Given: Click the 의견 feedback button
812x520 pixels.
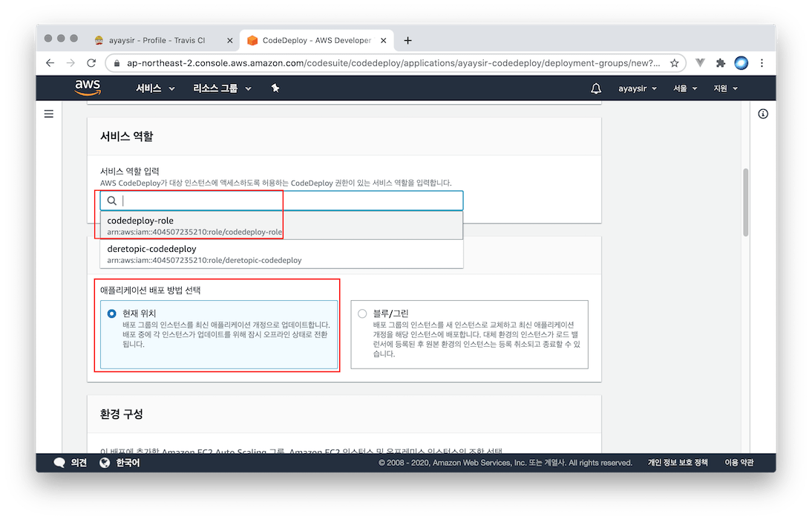Looking at the screenshot, I should click(71, 463).
